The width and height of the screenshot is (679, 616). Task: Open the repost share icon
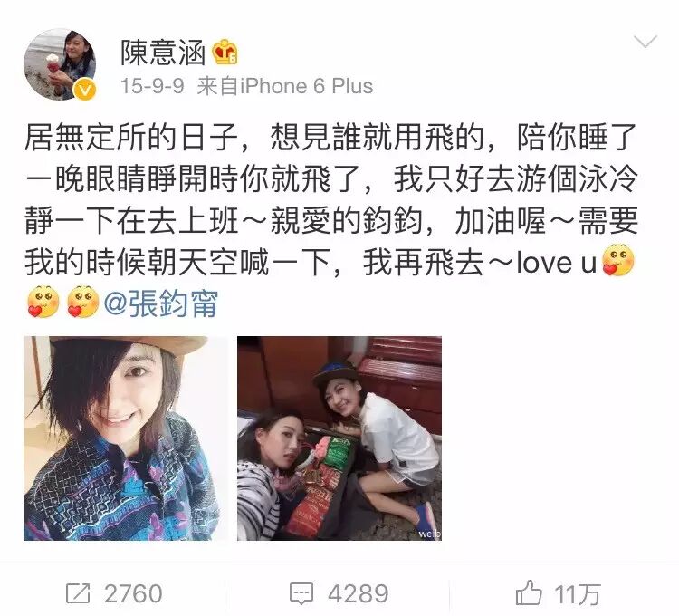78,593
